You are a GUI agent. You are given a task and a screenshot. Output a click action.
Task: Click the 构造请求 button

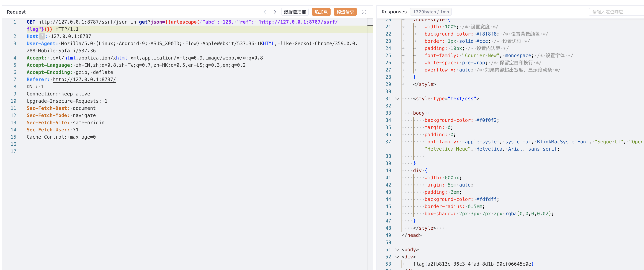(345, 12)
